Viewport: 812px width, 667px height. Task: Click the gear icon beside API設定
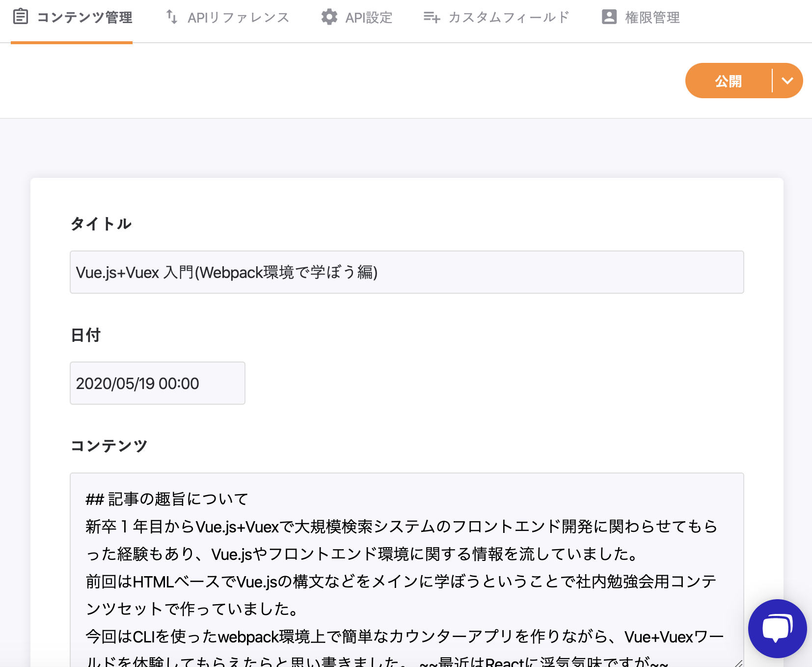329,17
